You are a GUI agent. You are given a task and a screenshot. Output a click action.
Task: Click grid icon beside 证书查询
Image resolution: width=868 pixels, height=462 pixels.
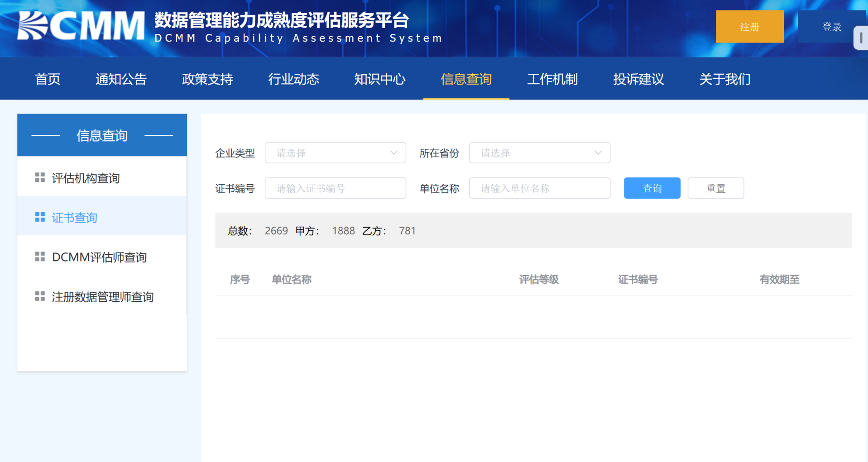coord(40,217)
